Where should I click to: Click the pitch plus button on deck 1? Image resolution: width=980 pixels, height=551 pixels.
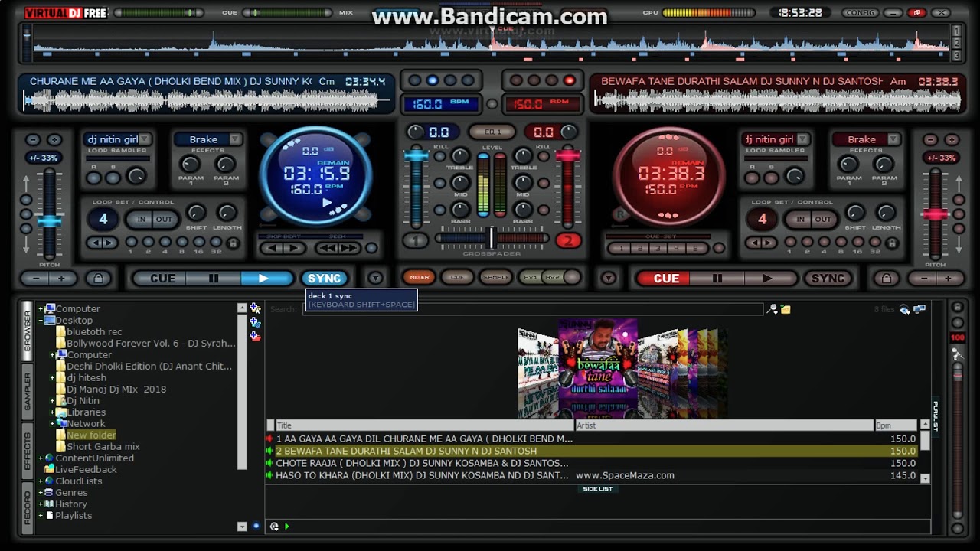(x=63, y=279)
